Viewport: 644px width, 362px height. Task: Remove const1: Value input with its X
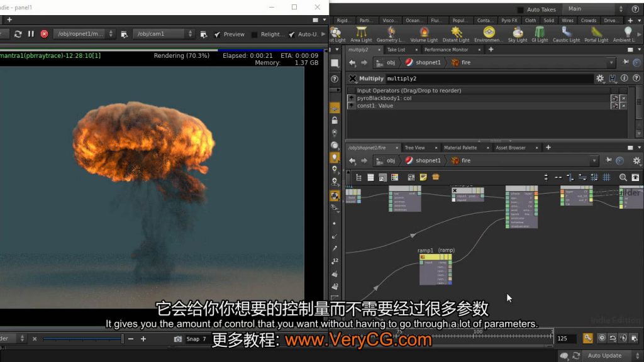623,106
